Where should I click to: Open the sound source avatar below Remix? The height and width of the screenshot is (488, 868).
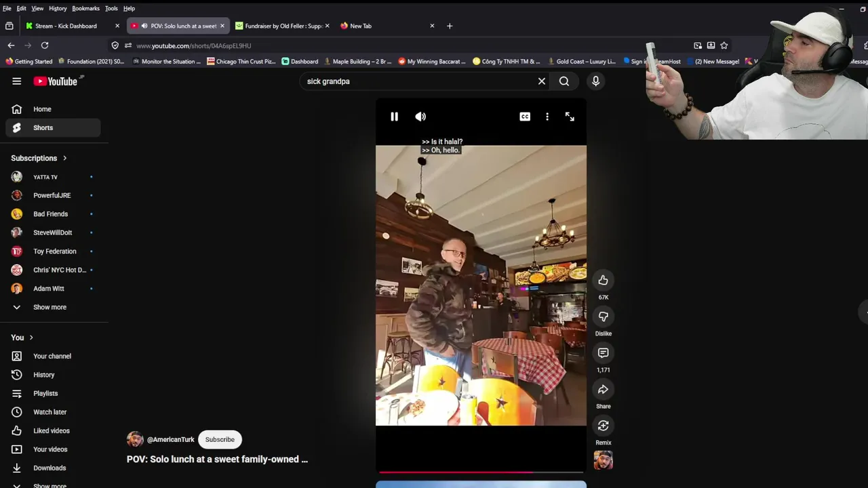tap(603, 460)
